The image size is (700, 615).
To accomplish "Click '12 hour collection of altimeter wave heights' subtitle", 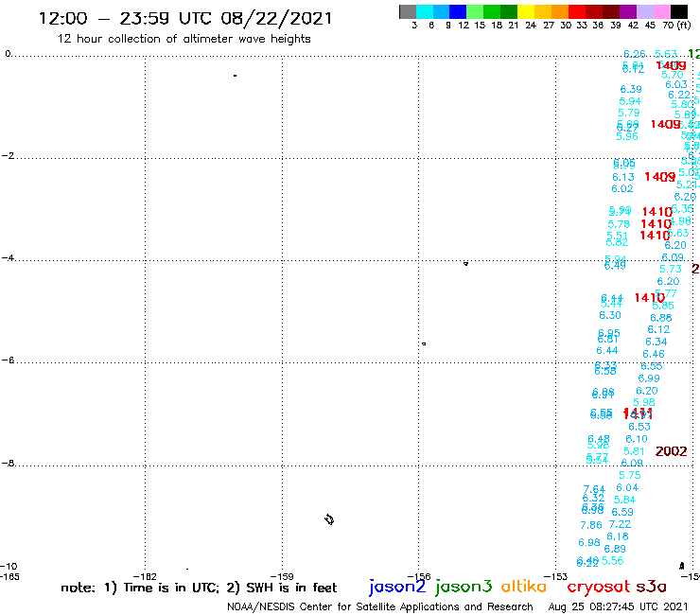I will pos(184,39).
